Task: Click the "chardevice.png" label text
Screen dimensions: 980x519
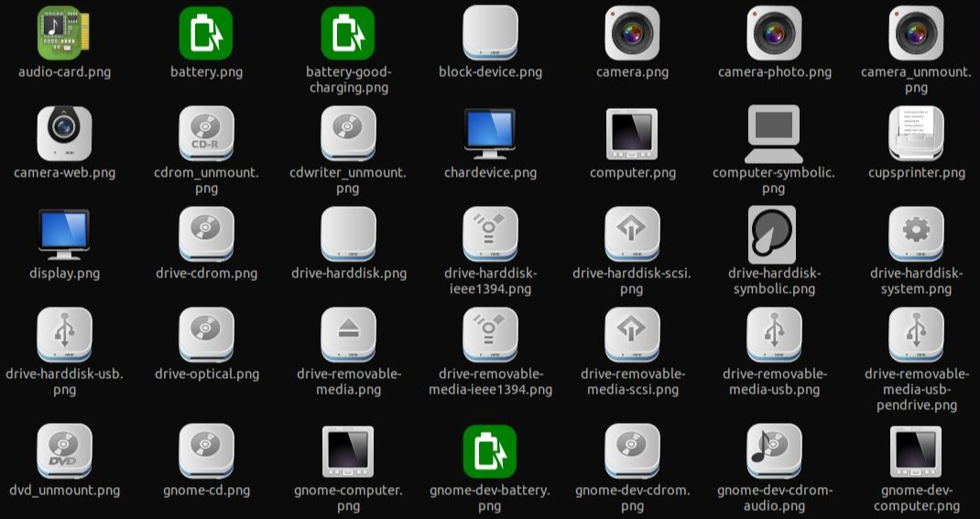Action: (491, 172)
